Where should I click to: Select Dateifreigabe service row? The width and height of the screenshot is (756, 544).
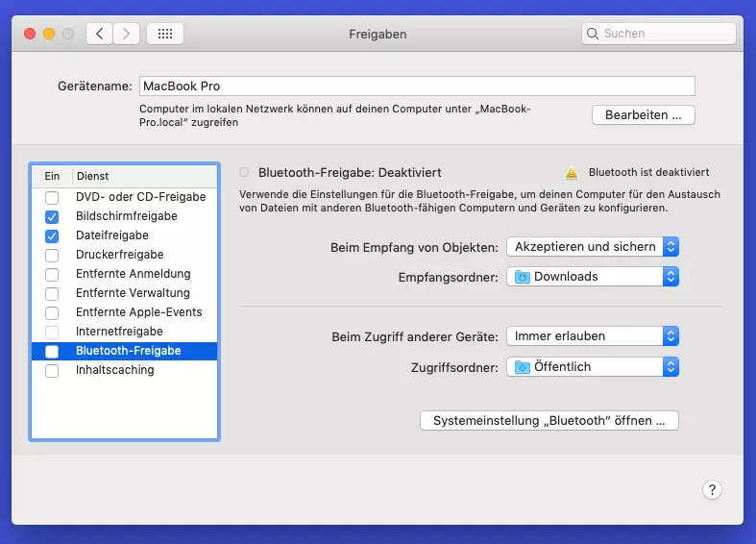point(124,235)
